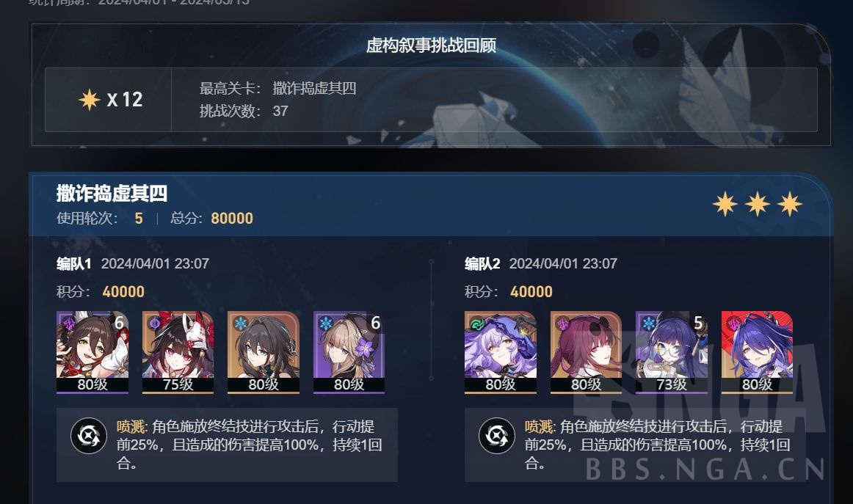Click the 编队1 team label
The width and height of the screenshot is (853, 504).
point(73,263)
